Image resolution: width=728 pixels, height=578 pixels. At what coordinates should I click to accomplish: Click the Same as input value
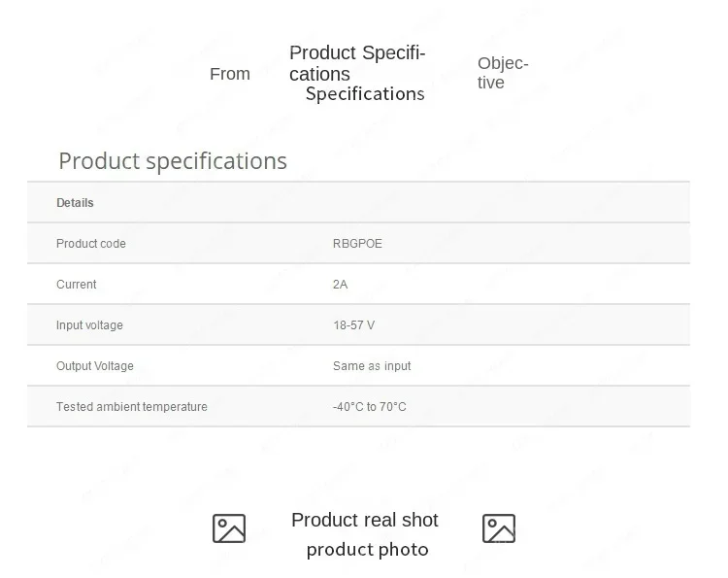(372, 366)
